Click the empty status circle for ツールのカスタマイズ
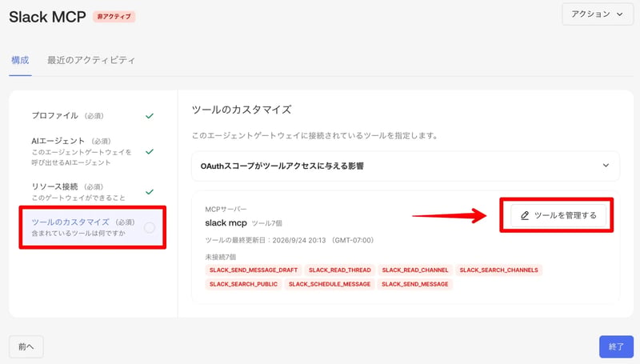 tap(150, 228)
